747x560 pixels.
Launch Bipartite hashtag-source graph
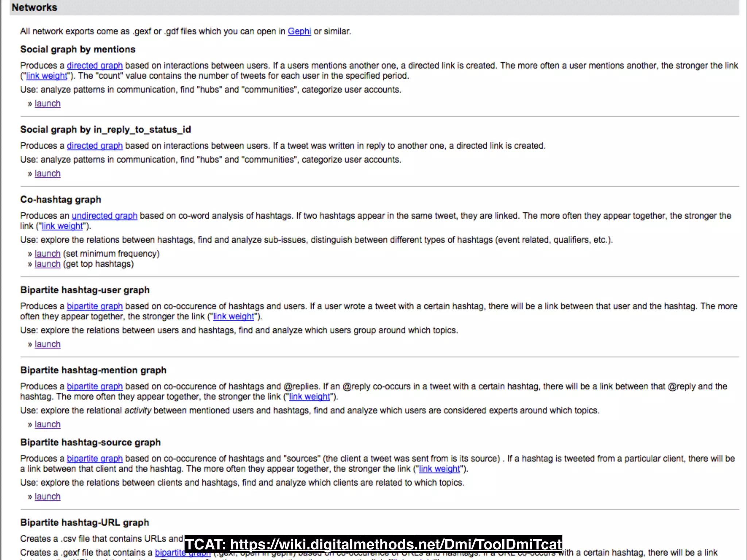click(47, 497)
